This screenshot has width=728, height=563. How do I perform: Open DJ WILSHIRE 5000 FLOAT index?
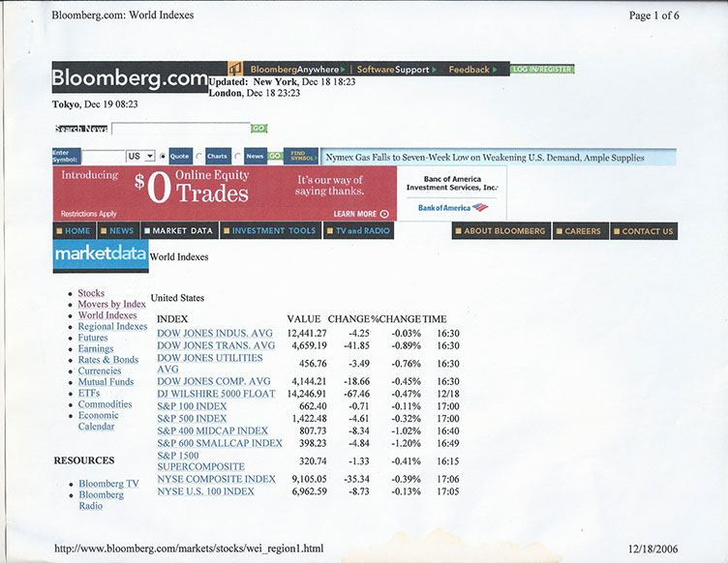(216, 394)
